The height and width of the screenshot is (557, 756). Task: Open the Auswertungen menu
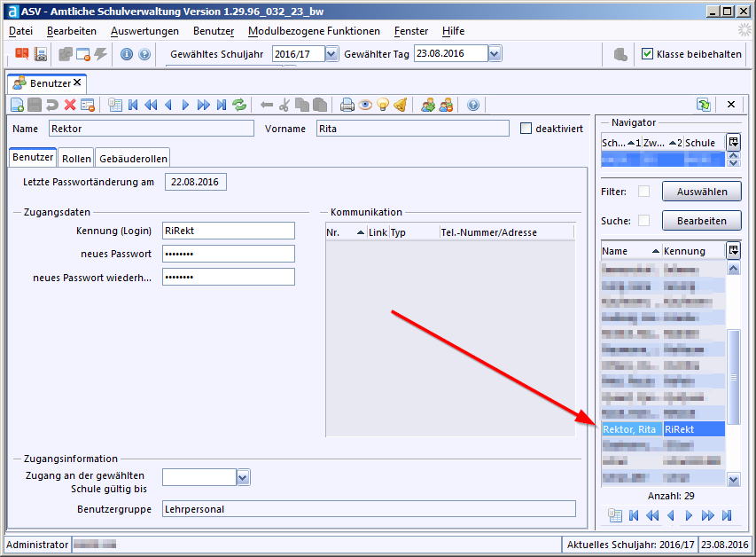pyautogui.click(x=144, y=31)
